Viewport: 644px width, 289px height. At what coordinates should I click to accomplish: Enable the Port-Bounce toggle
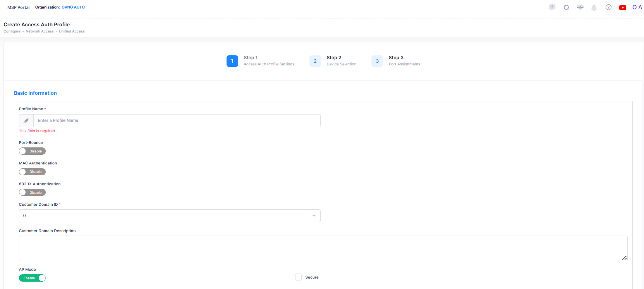pos(32,151)
